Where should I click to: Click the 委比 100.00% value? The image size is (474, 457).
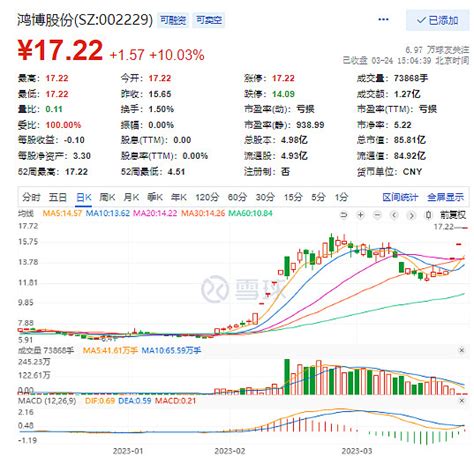[x=63, y=125]
